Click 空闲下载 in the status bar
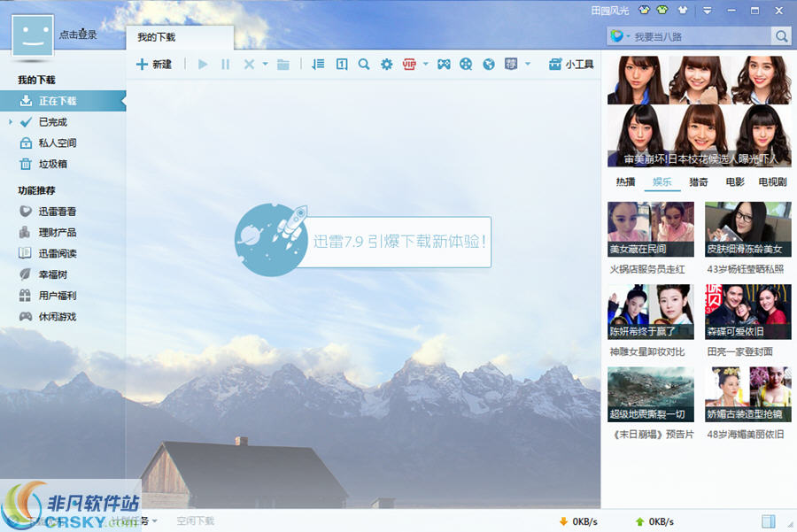Image resolution: width=797 pixels, height=532 pixels. pyautogui.click(x=196, y=520)
